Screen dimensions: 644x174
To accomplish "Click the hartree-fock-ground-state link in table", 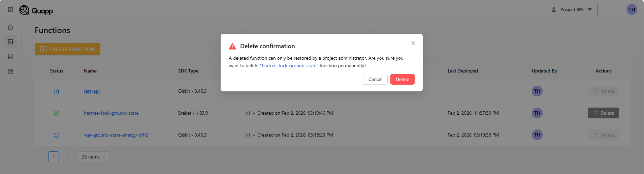I will tap(111, 113).
